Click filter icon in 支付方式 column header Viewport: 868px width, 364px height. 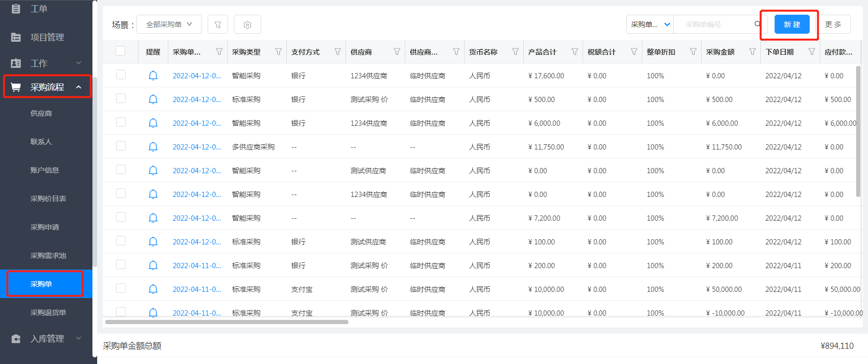(x=338, y=52)
